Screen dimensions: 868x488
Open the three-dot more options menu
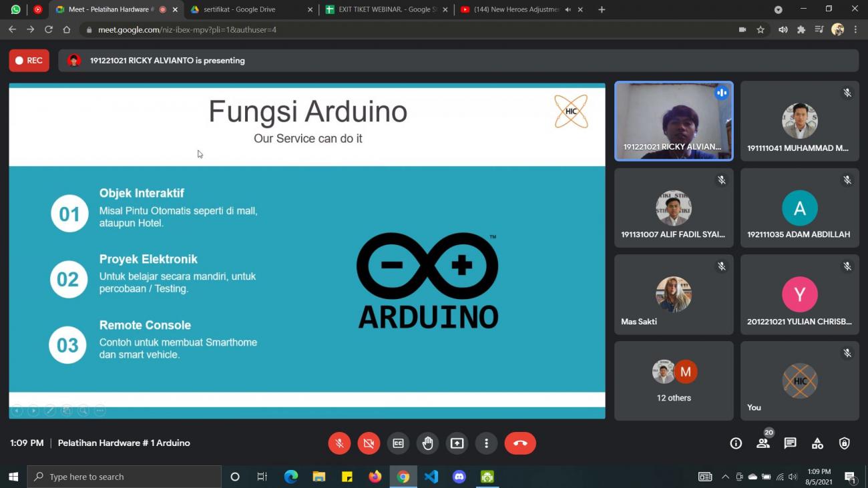coord(486,443)
